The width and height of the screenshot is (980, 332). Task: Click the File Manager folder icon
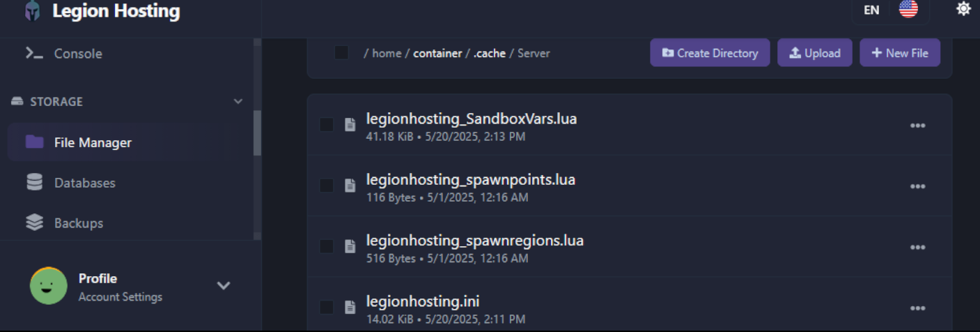click(x=34, y=142)
